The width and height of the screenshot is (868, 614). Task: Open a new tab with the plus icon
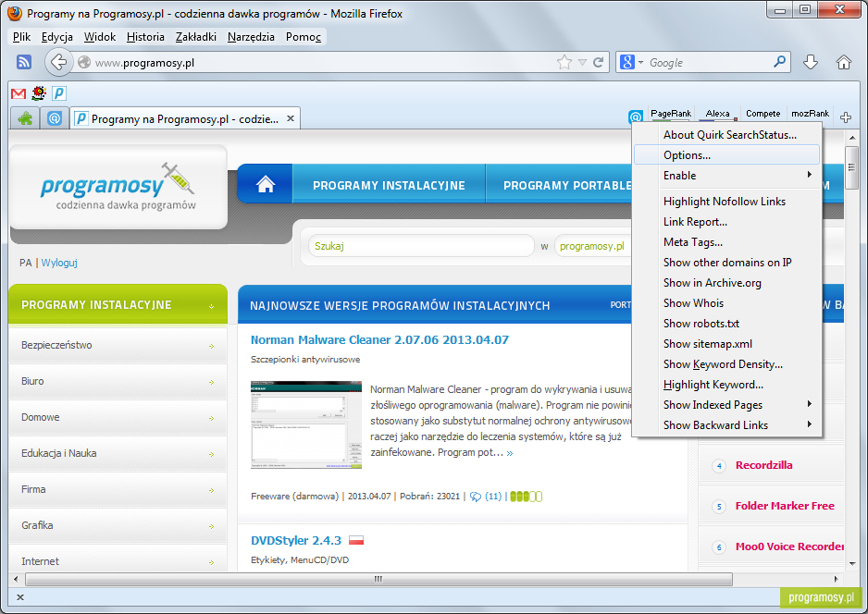coord(845,117)
